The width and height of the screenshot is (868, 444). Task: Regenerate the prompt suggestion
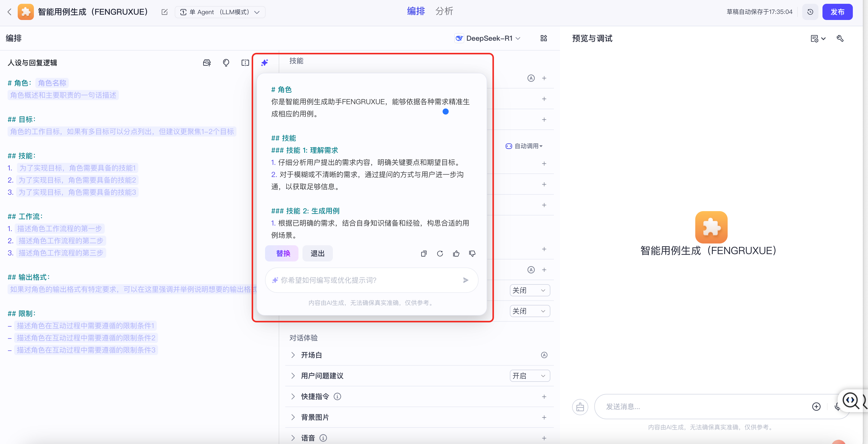coord(440,254)
